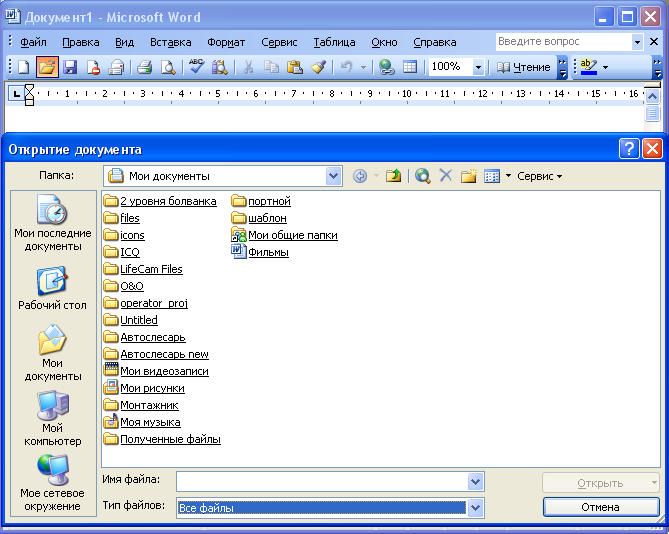Viewport: 669px width, 534px height.
Task: Click the Back arrow in the open dialog
Action: point(360,176)
